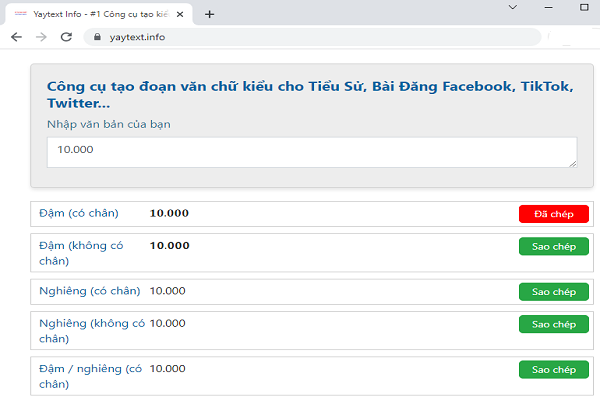Image resolution: width=600 pixels, height=400 pixels.
Task: Click the bold serif 10.000 result
Action: [x=169, y=213]
